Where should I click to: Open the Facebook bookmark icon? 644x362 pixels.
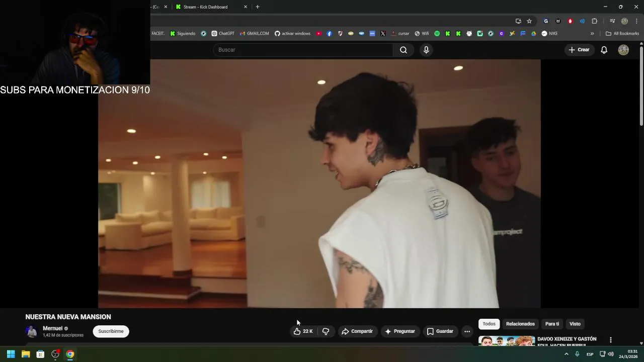[x=330, y=34]
